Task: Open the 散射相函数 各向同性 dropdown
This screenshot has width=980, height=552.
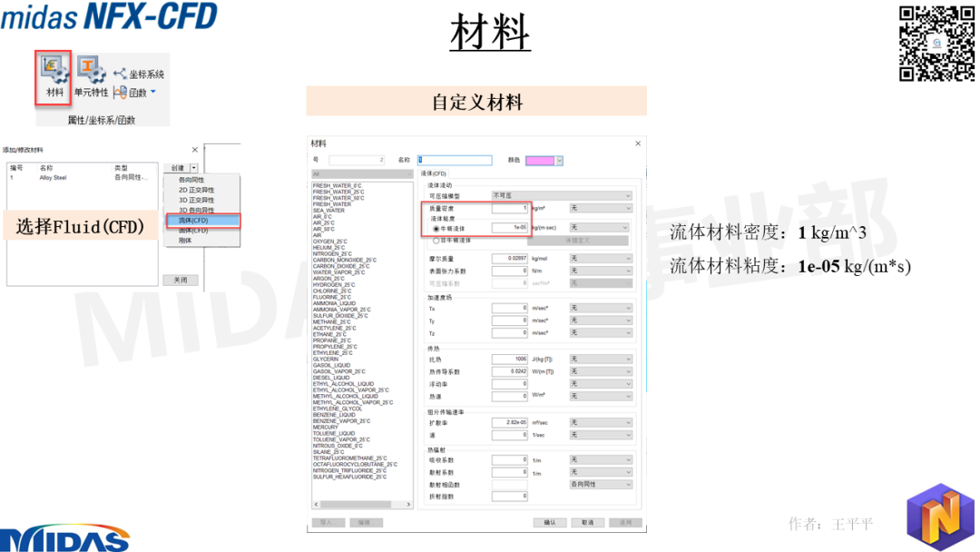Action: (x=601, y=485)
